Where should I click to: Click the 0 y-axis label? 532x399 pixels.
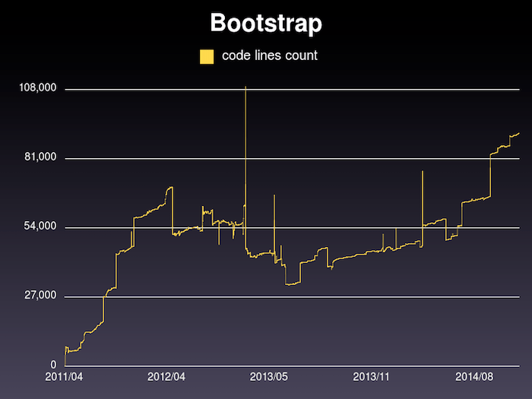(54, 365)
